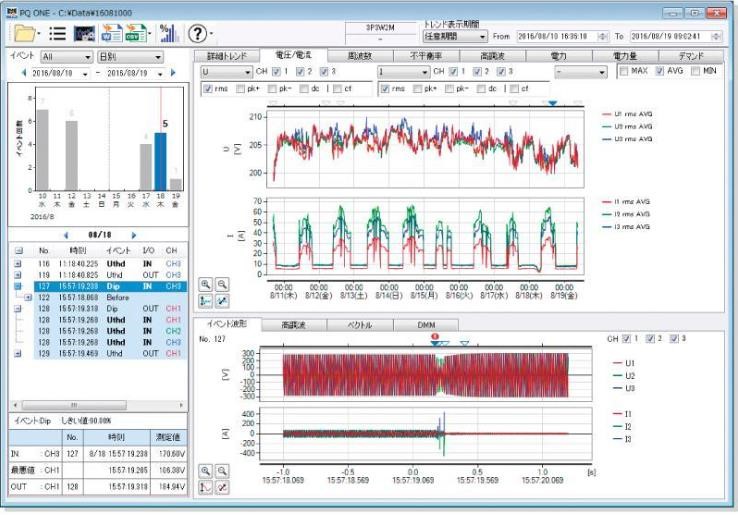The image size is (738, 515).
Task: Zoom out on the event waveform graph
Action: pyautogui.click(x=221, y=470)
